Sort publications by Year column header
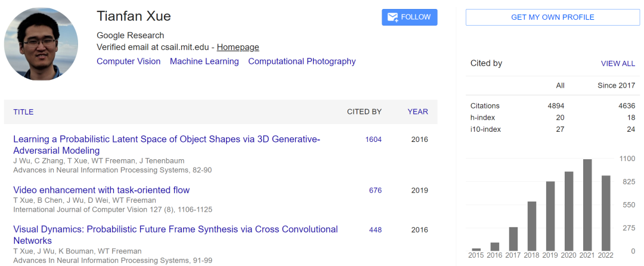Viewport: 644px width, 266px height. pos(417,112)
